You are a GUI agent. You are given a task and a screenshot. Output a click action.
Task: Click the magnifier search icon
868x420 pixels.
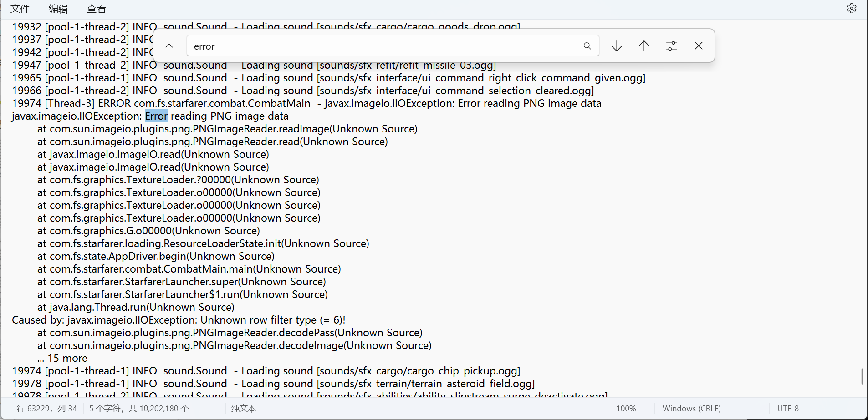(587, 46)
